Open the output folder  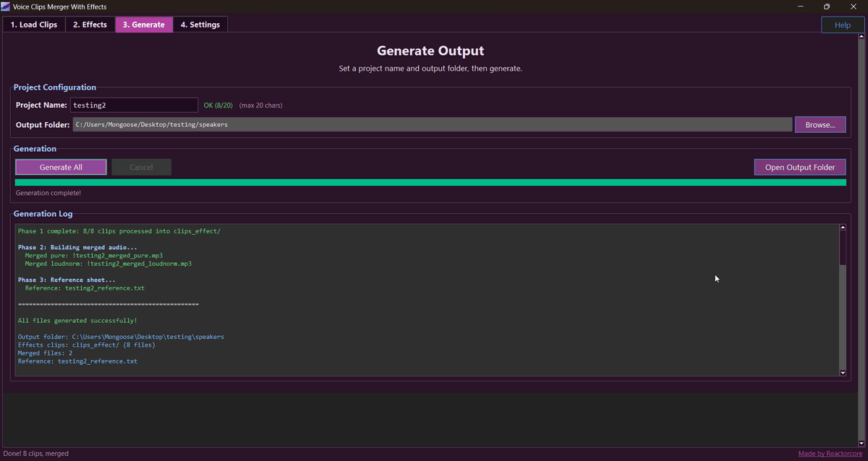[x=800, y=168]
